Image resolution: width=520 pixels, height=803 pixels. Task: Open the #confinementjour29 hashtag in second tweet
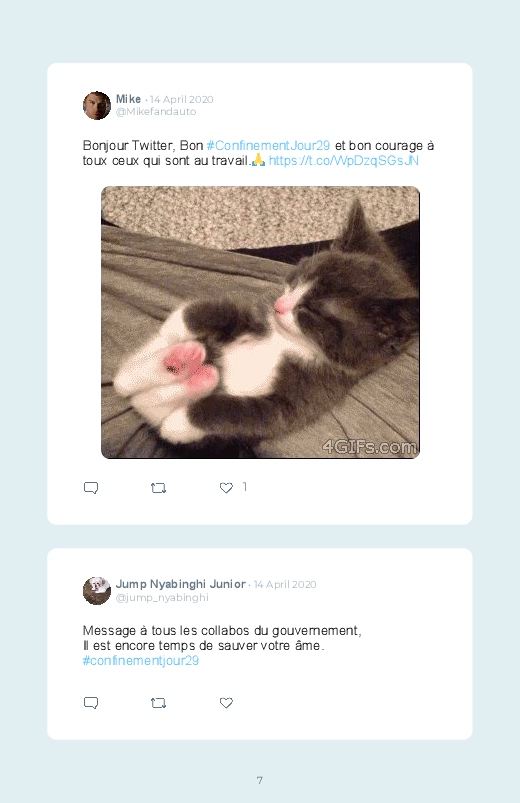(x=141, y=660)
